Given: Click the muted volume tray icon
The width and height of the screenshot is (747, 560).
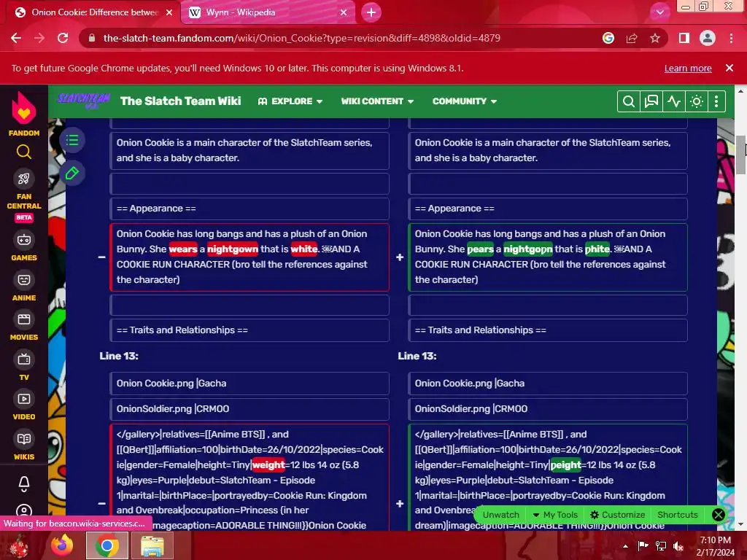Looking at the screenshot, I should pyautogui.click(x=678, y=546).
